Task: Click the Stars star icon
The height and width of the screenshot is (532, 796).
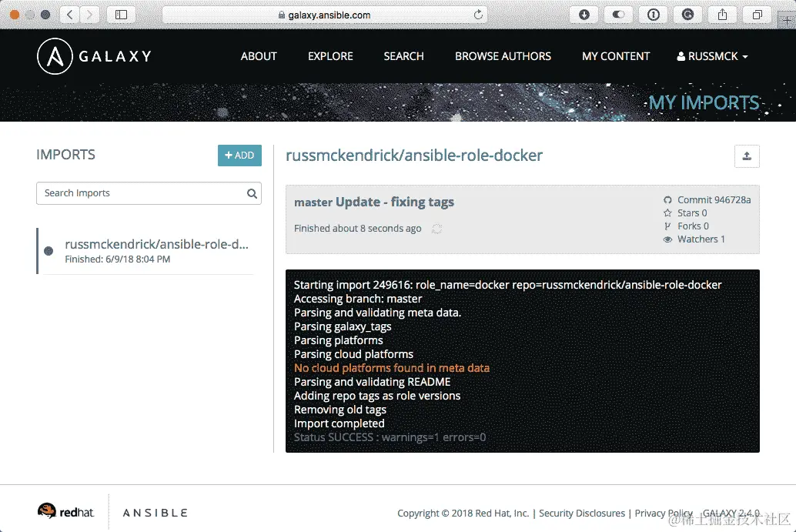Action: [667, 213]
